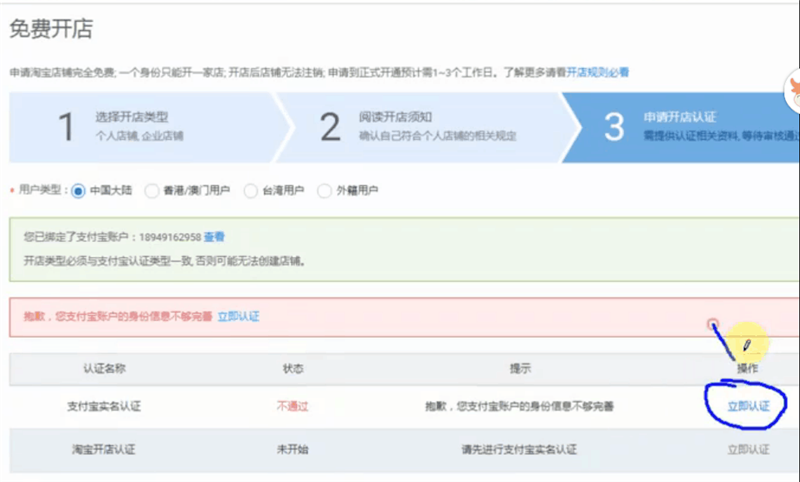Viewport: 800px width, 482px height.
Task: Click the orange mascot icon at right edge
Action: click(x=793, y=92)
